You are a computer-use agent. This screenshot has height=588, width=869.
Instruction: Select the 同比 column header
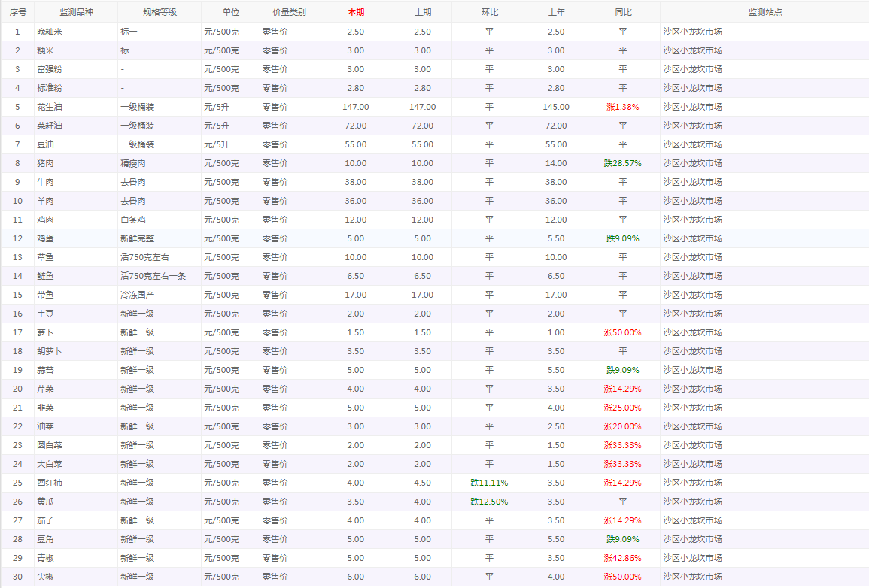pos(622,12)
